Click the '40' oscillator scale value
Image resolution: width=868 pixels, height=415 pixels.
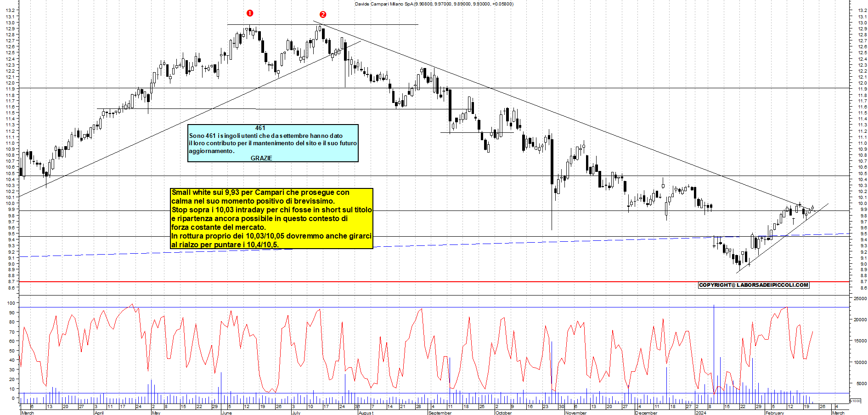click(12, 360)
